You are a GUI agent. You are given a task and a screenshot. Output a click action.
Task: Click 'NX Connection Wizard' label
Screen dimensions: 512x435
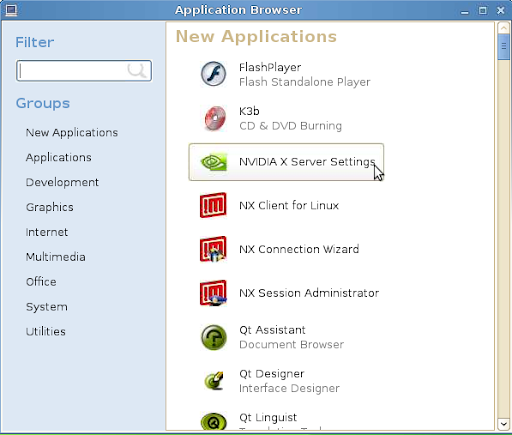tap(299, 249)
